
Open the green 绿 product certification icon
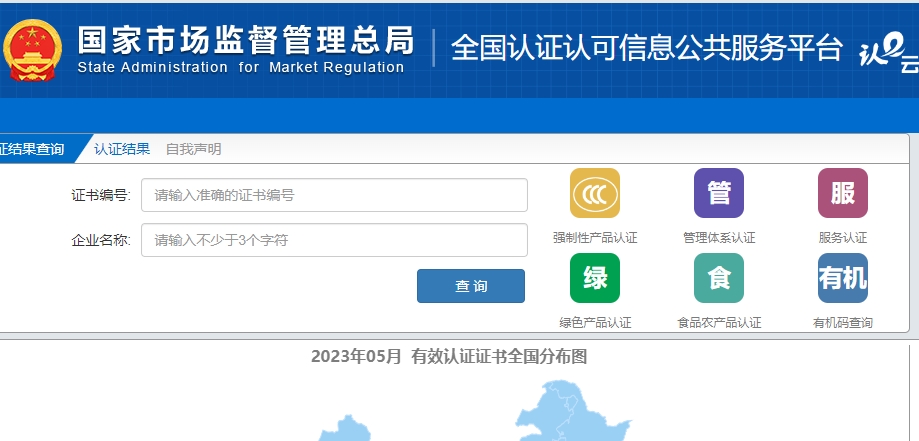[595, 278]
